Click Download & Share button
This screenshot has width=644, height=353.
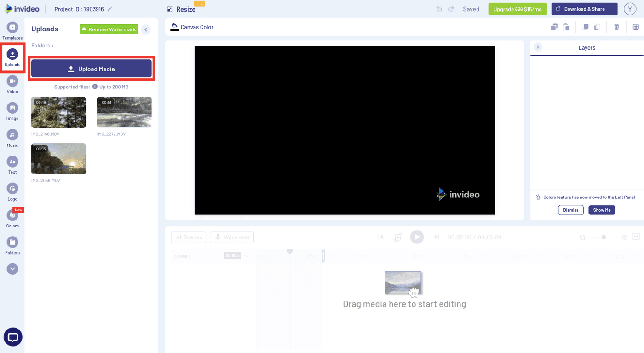coord(584,9)
